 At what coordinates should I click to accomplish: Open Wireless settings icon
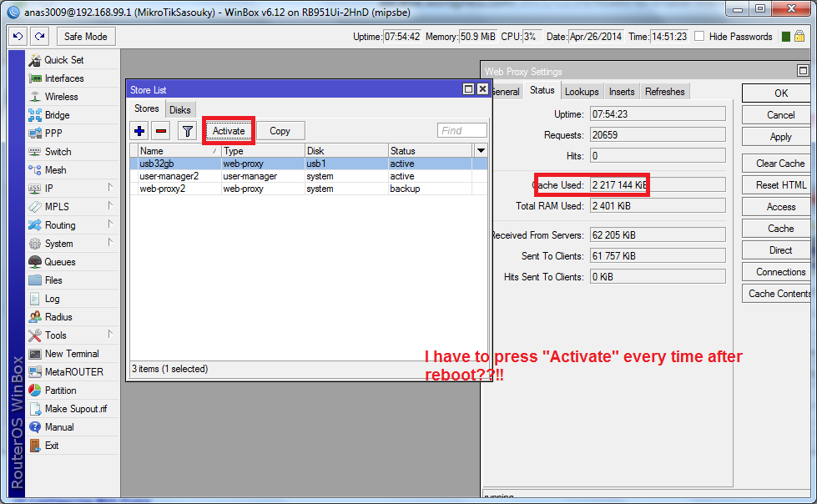[x=35, y=97]
